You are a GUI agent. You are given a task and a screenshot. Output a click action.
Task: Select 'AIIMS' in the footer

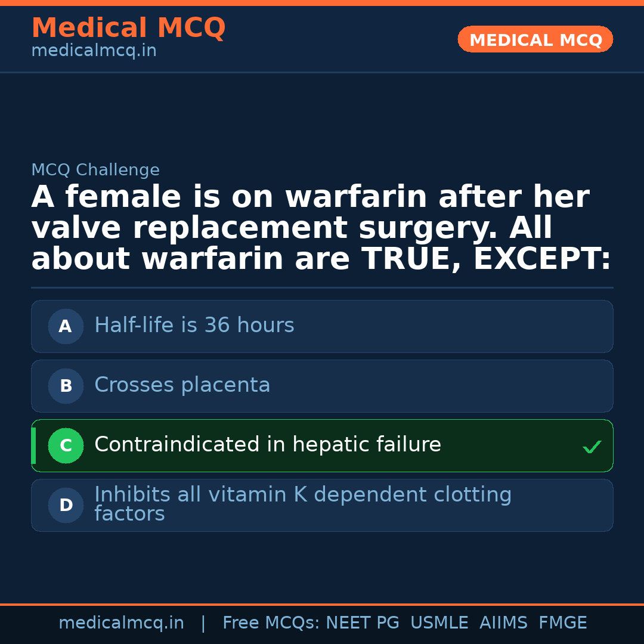point(503,623)
